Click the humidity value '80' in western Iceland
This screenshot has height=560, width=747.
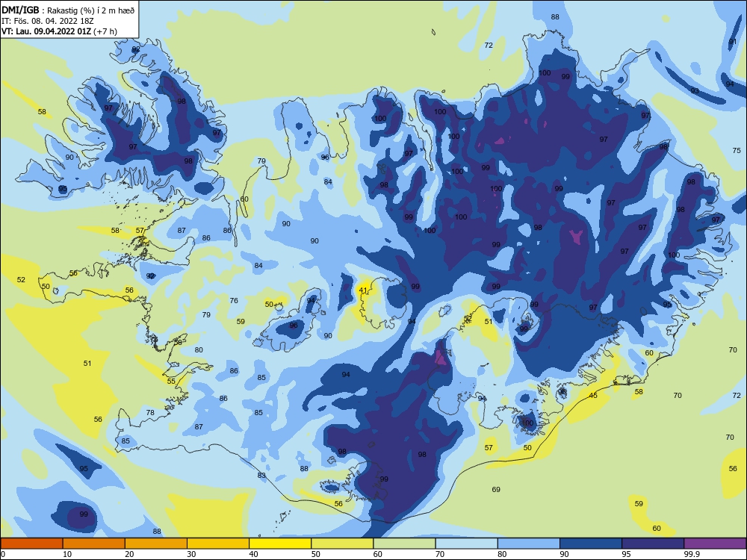click(x=199, y=350)
